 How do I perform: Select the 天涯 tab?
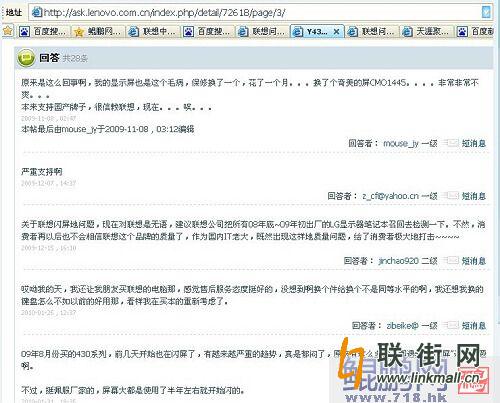click(427, 32)
